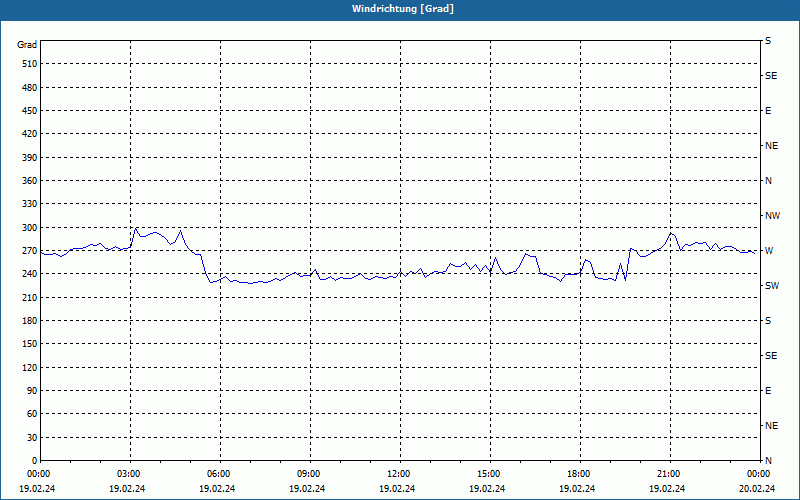Image resolution: width=800 pixels, height=500 pixels.
Task: Click the topmost S compass label
Action: [x=768, y=41]
